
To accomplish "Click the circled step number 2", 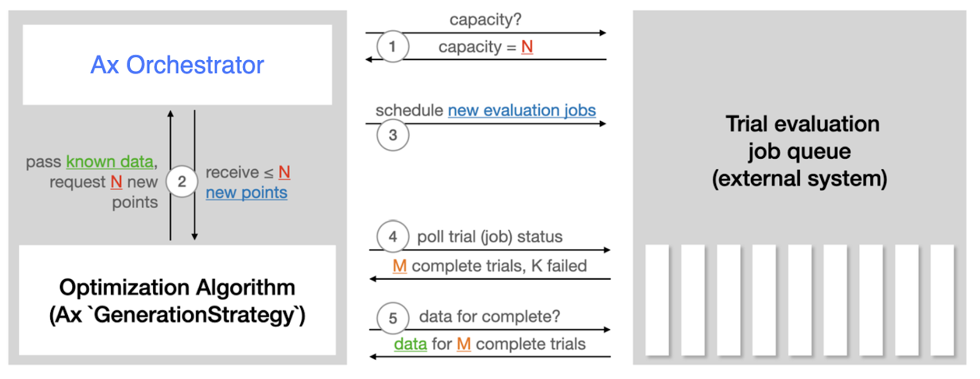I will pos(182,182).
